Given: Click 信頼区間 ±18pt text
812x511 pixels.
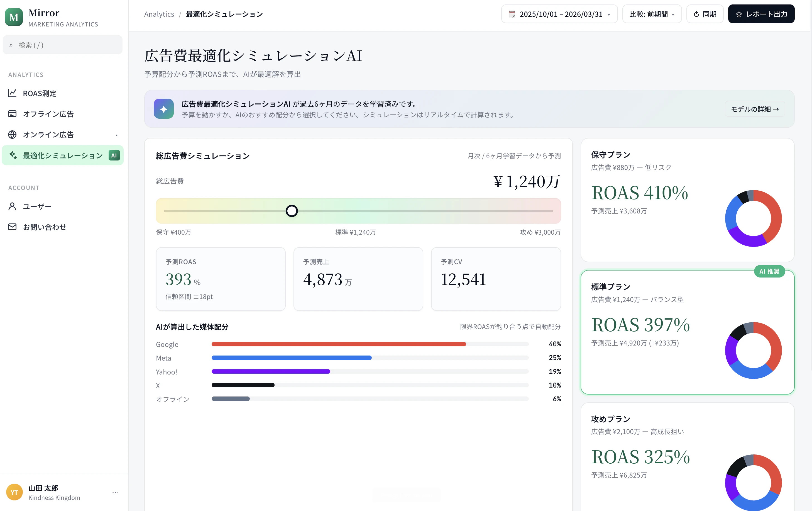Looking at the screenshot, I should 189,296.
